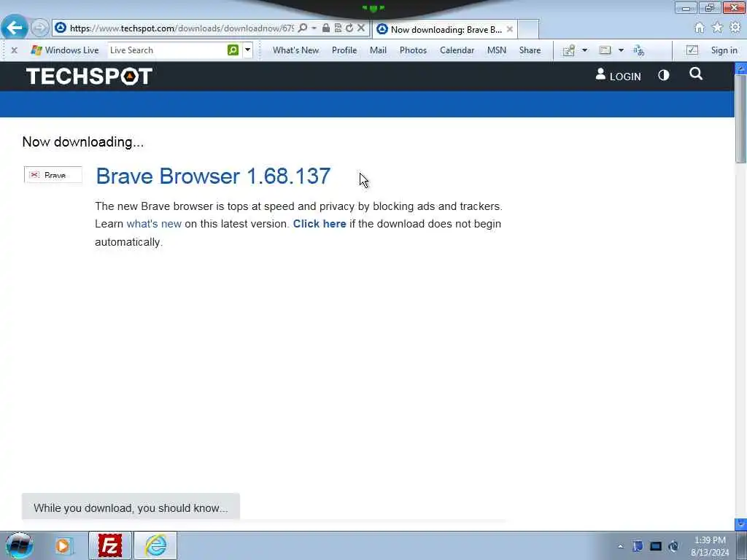Viewport: 747px width, 560px height.
Task: Click the address bar search magnifier icon
Action: click(303, 28)
